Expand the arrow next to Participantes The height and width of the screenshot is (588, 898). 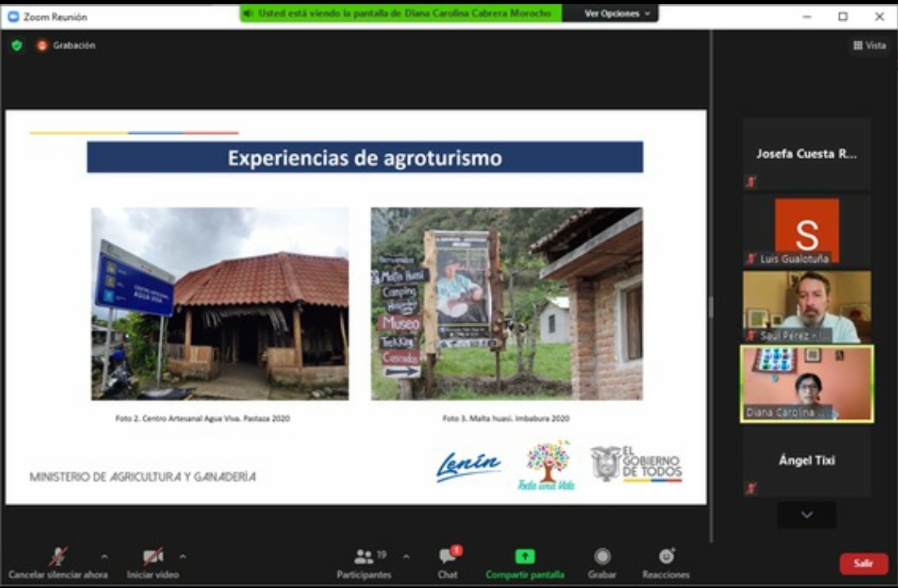[x=406, y=556]
